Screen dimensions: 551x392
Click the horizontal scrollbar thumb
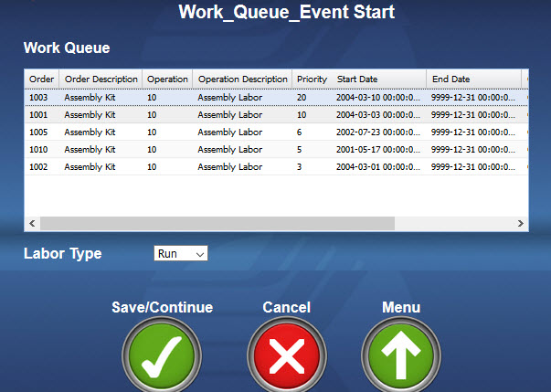217,224
